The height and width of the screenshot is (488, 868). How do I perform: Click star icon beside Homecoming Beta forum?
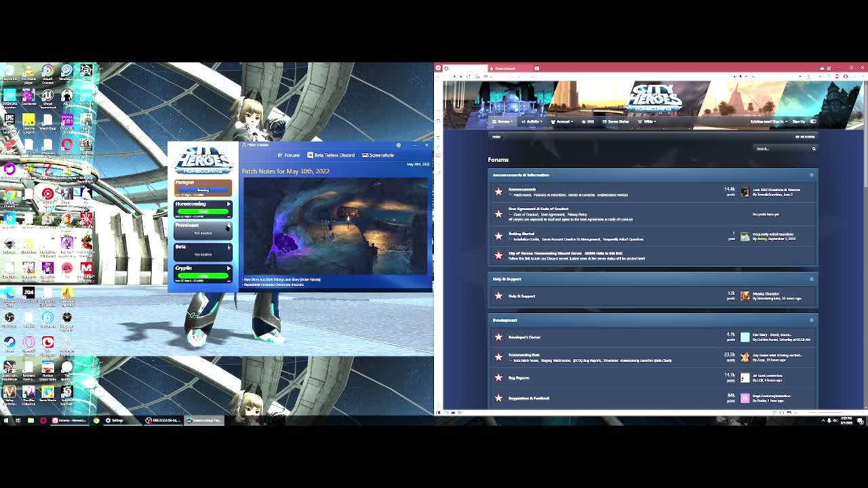(498, 357)
